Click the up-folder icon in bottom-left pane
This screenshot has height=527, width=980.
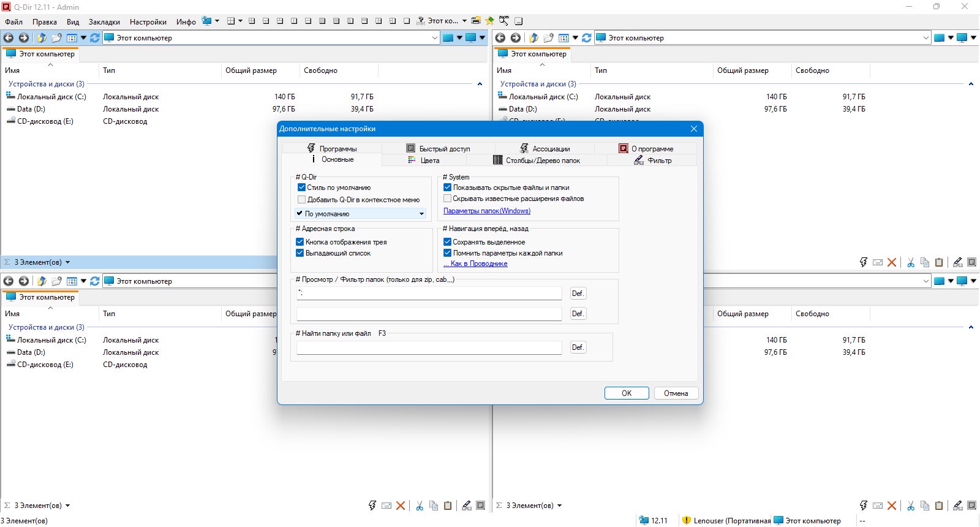(42, 281)
